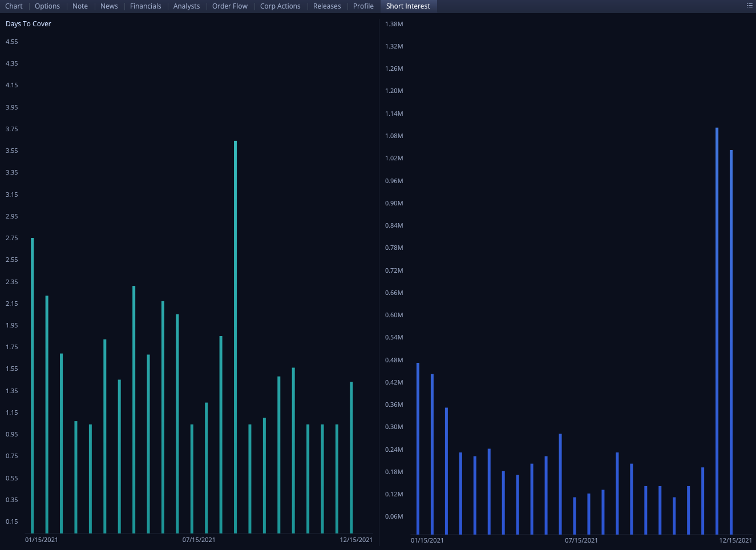View the News tab

point(108,6)
